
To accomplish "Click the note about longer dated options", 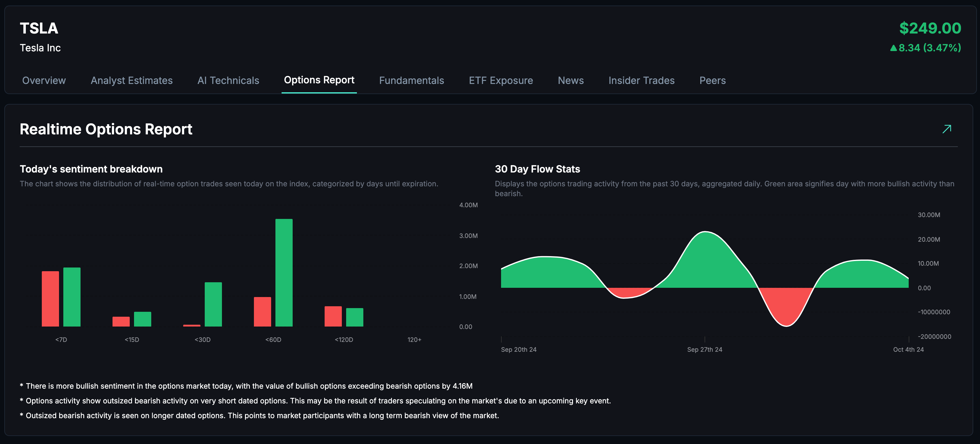I will [x=259, y=416].
